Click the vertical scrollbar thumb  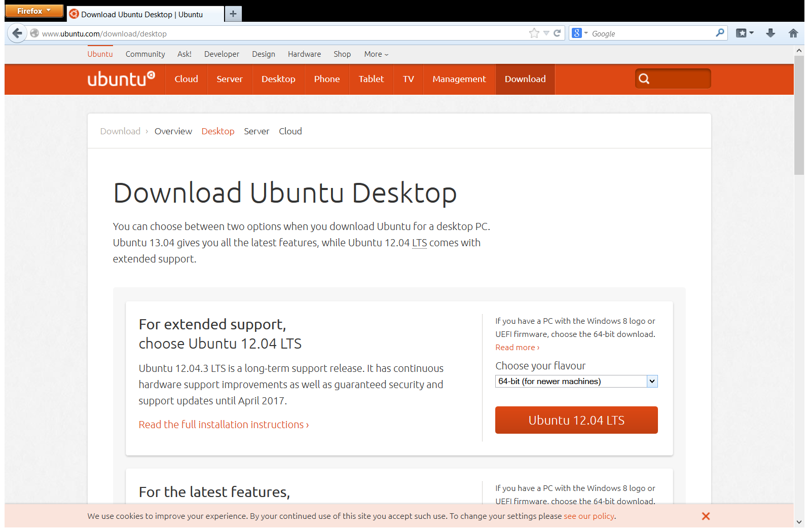coord(799,115)
